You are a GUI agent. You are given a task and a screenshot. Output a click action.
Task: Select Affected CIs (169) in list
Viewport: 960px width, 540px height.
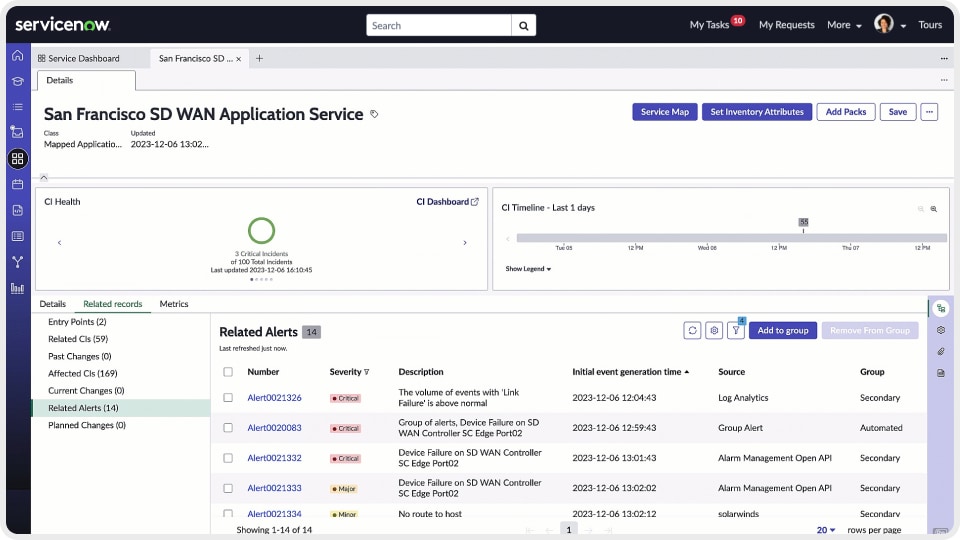(82, 374)
